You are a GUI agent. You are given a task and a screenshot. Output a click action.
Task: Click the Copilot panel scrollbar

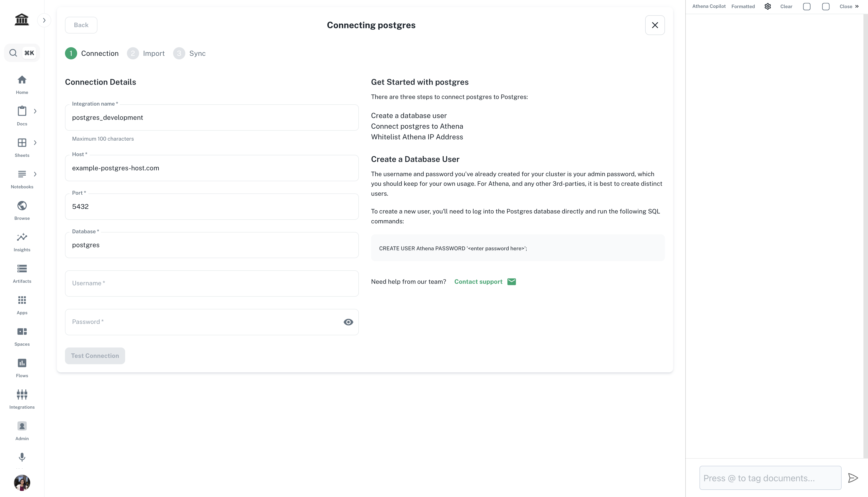coord(865,236)
